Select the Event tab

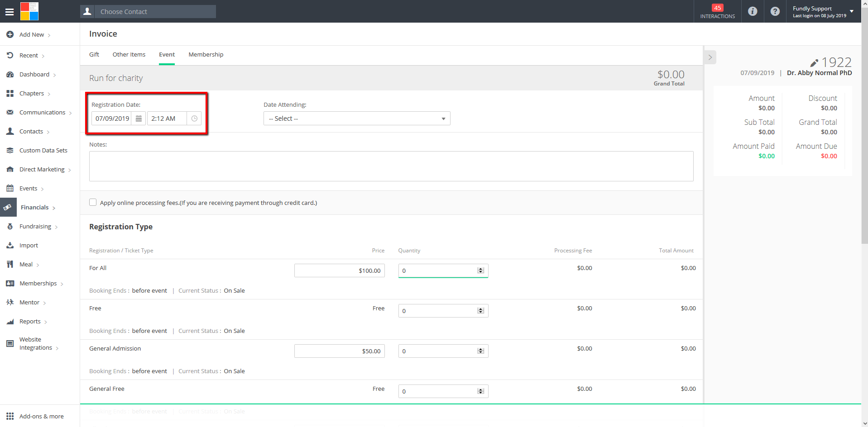tap(167, 54)
